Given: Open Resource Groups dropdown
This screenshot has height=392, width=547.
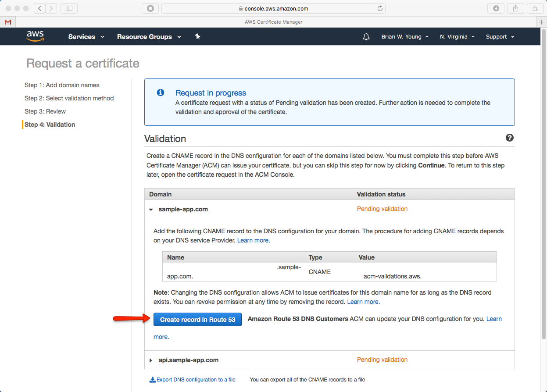Looking at the screenshot, I should pyautogui.click(x=149, y=37).
